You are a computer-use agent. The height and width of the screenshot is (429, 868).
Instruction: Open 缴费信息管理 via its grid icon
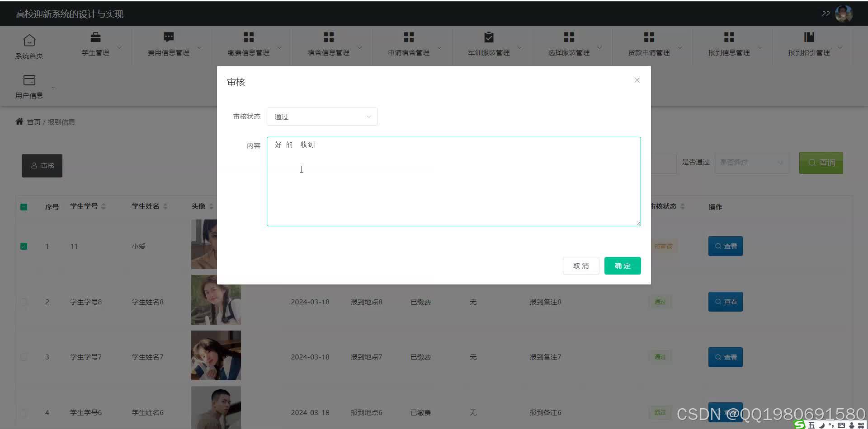(x=248, y=37)
